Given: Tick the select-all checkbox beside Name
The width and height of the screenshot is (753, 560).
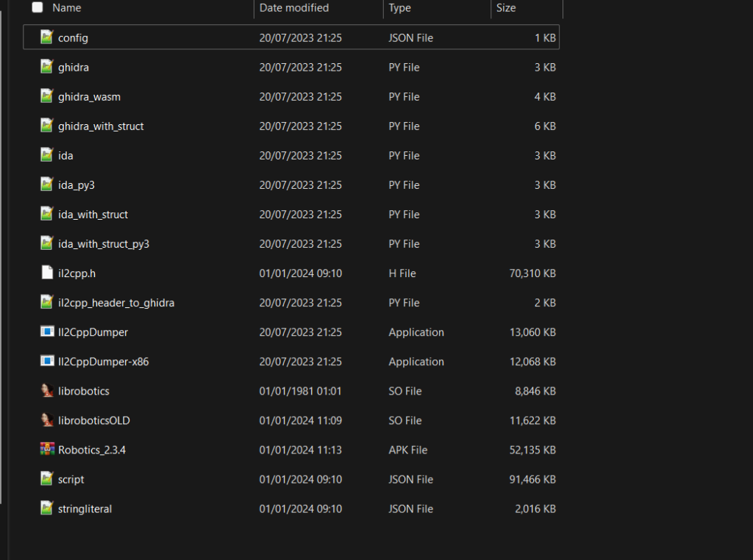Looking at the screenshot, I should coord(38,7).
